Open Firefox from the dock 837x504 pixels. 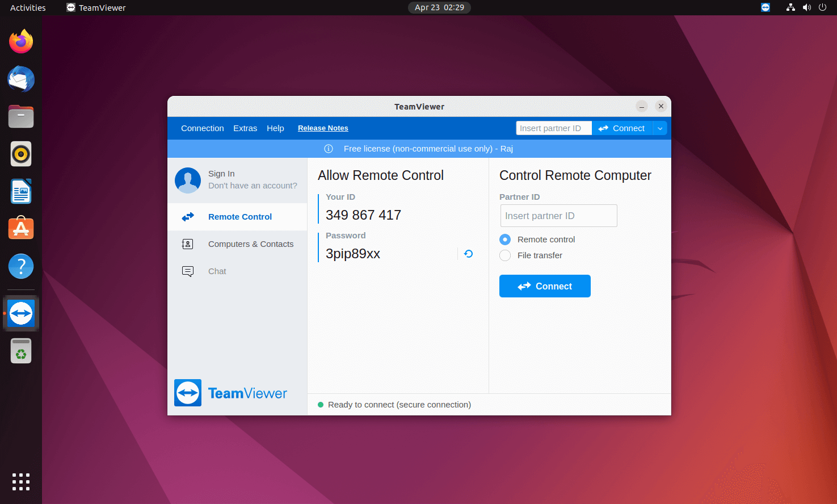[x=21, y=41]
